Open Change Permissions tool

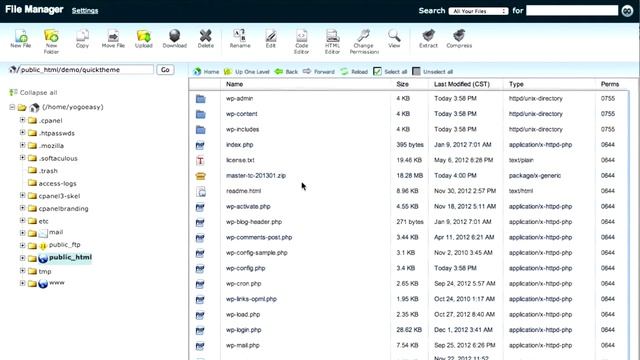[x=364, y=41]
